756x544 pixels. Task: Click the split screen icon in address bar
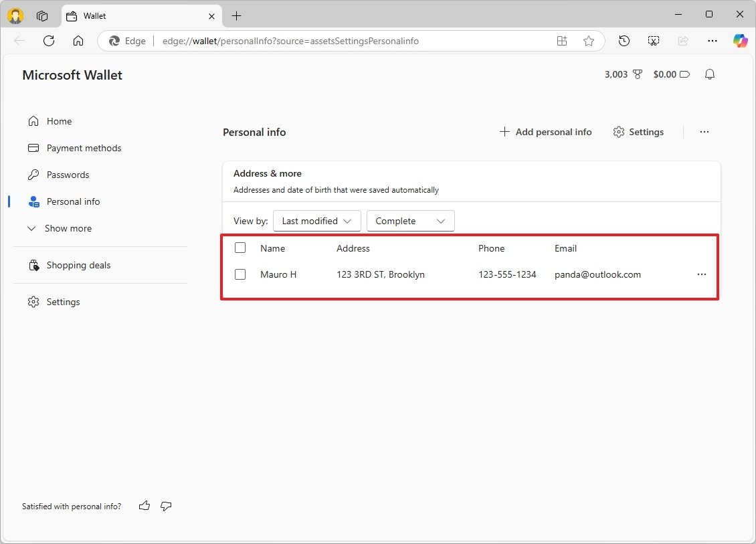[x=562, y=41]
